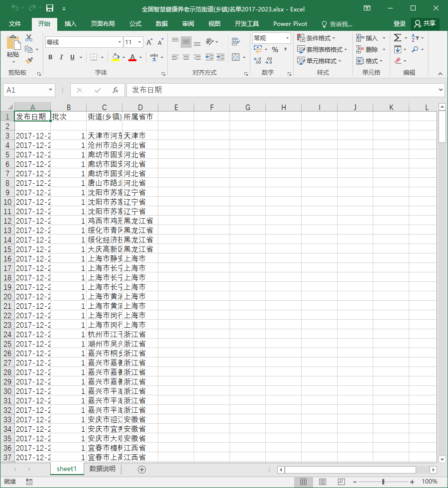Open the 数据 ribbon tab

(161, 24)
